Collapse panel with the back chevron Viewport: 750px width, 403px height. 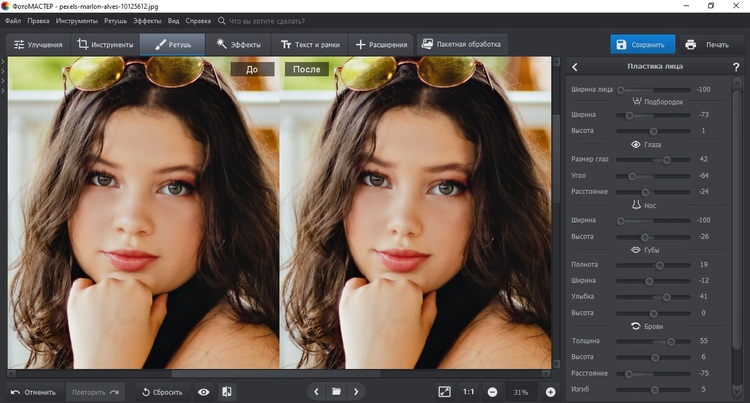(x=575, y=67)
